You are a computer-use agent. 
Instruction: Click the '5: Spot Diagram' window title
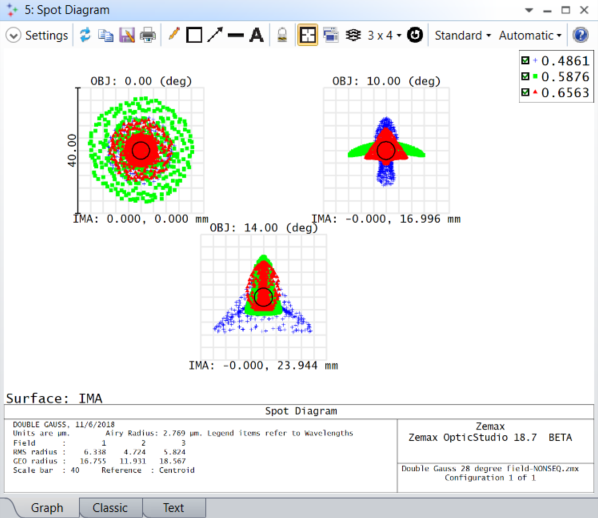[x=67, y=10]
